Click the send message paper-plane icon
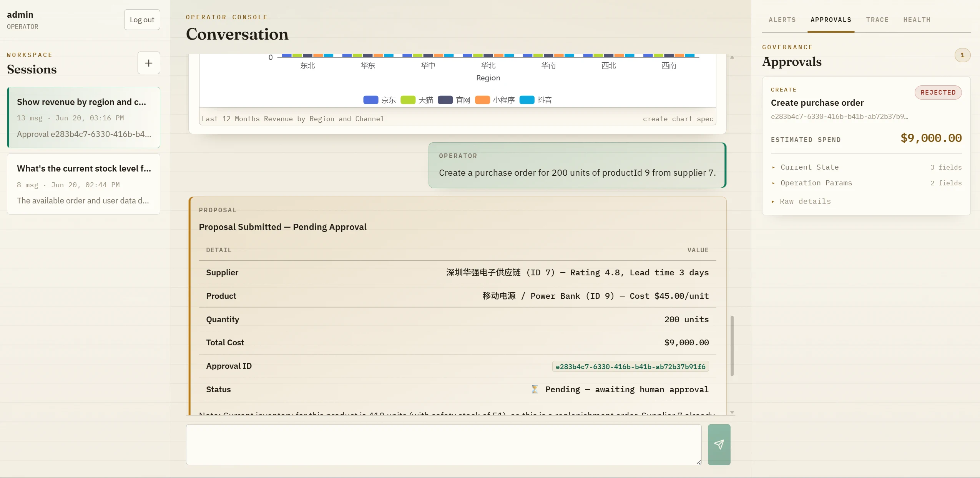980x478 pixels. point(719,445)
